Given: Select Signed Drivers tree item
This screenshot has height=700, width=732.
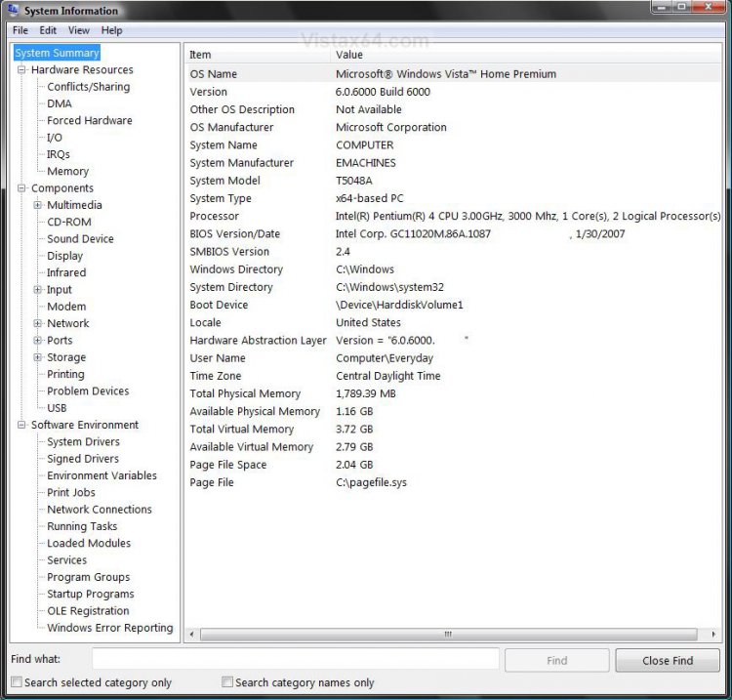Looking at the screenshot, I should pos(83,459).
